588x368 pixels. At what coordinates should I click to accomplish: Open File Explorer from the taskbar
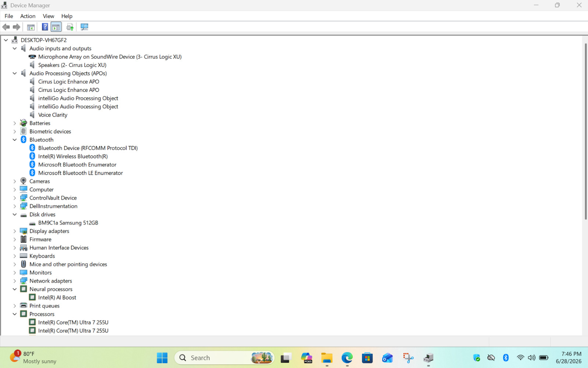coord(327,358)
